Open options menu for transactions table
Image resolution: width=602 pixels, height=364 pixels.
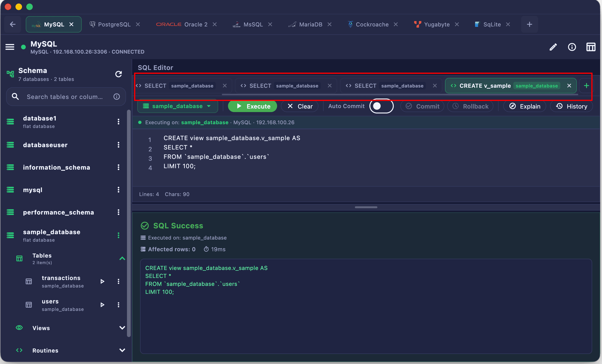[x=119, y=282]
